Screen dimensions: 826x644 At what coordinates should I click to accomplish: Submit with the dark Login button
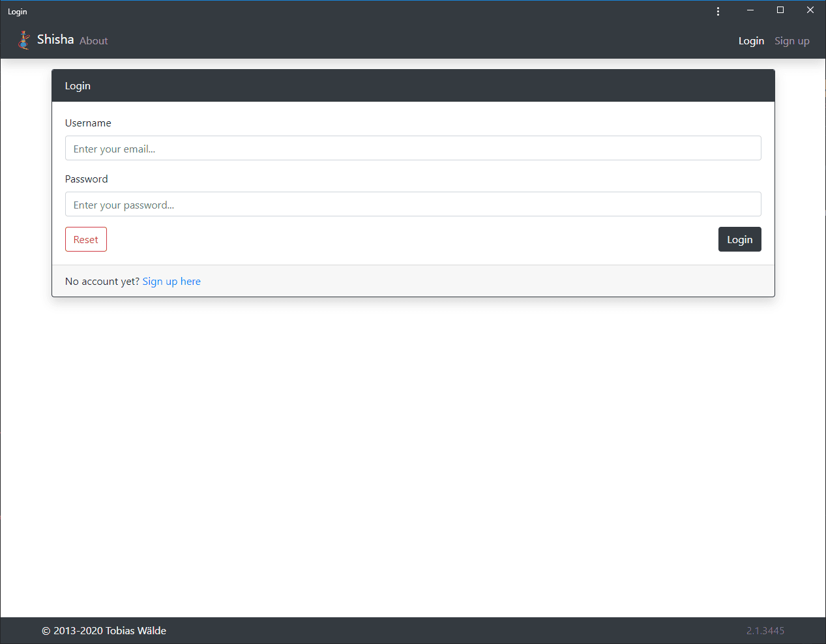tap(740, 239)
